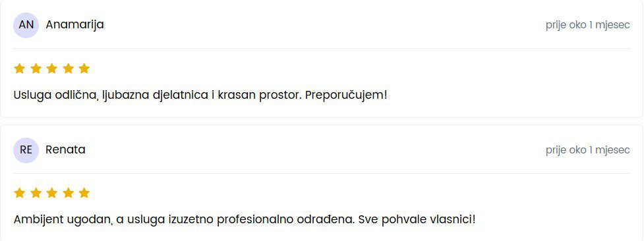Viewport: 644px width, 241px height.
Task: Click the AN avatar circle
Action: (x=26, y=25)
